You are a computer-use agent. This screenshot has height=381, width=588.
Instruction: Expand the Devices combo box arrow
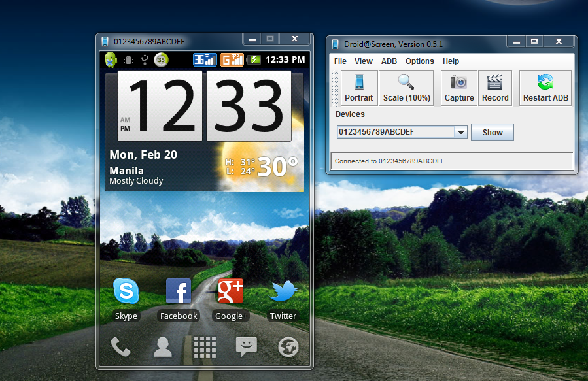click(461, 132)
